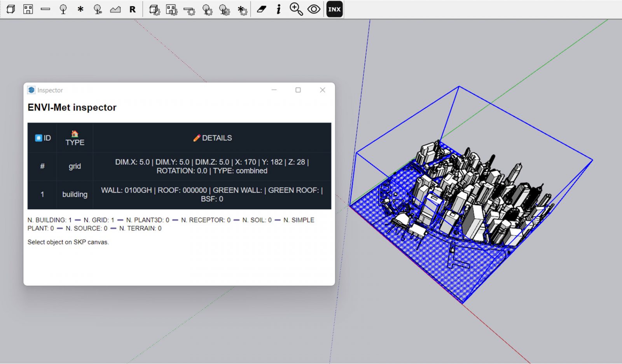
Task: Open the grid settings tool
Action: [154, 9]
